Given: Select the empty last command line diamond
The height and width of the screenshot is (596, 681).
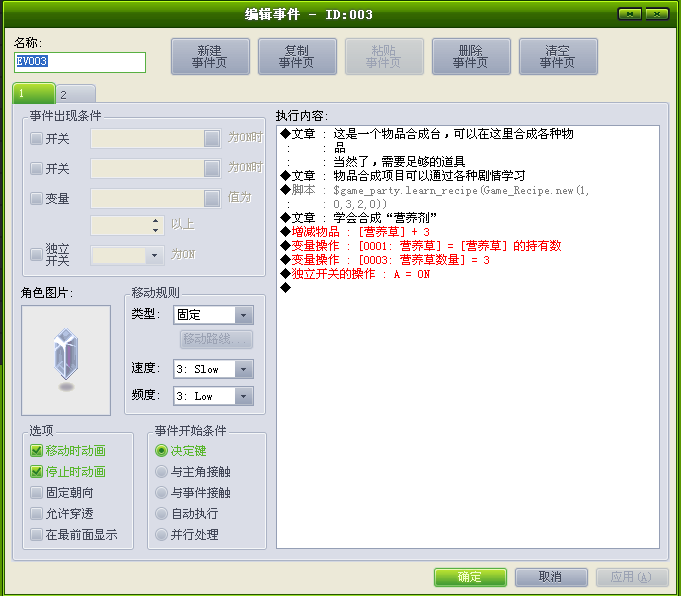Looking at the screenshot, I should [x=285, y=288].
